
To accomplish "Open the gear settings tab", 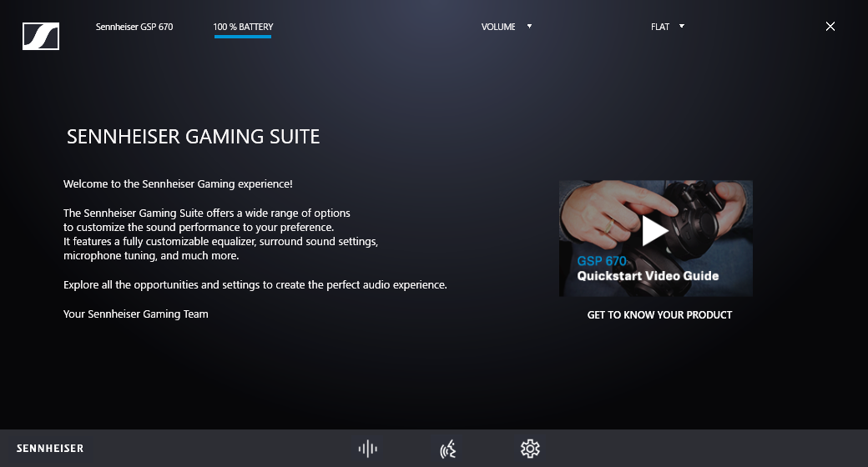I will 530,448.
